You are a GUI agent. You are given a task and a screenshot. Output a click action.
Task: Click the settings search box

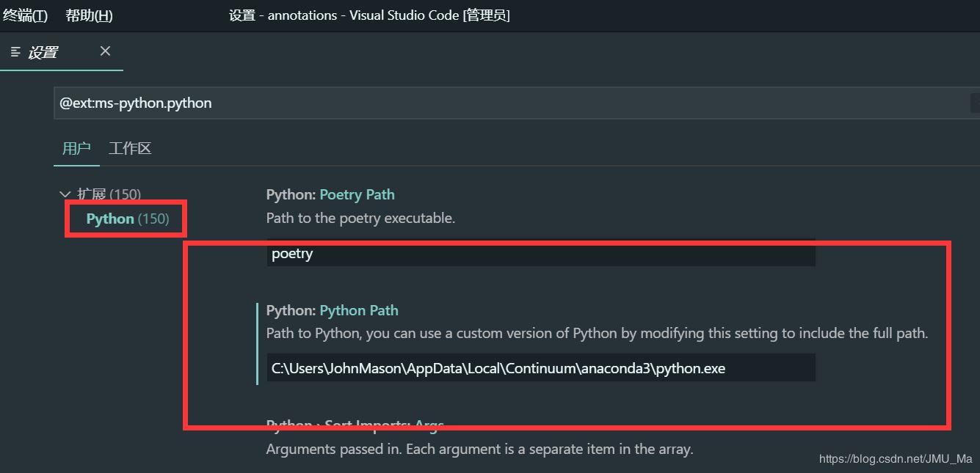coord(507,103)
